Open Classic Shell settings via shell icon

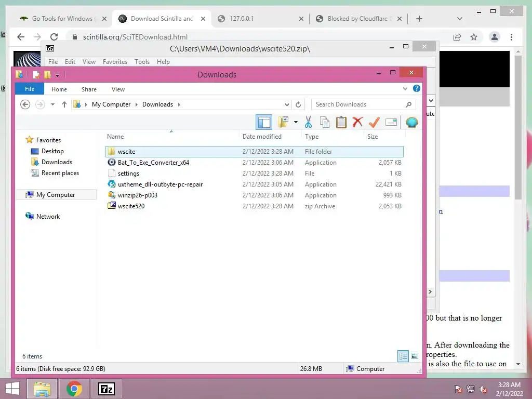[x=411, y=122]
